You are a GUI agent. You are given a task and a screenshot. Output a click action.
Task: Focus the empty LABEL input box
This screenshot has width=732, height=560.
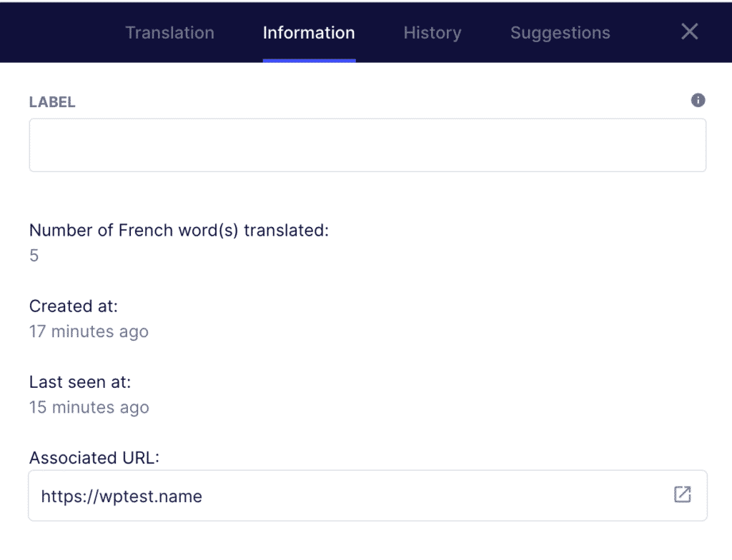click(367, 145)
